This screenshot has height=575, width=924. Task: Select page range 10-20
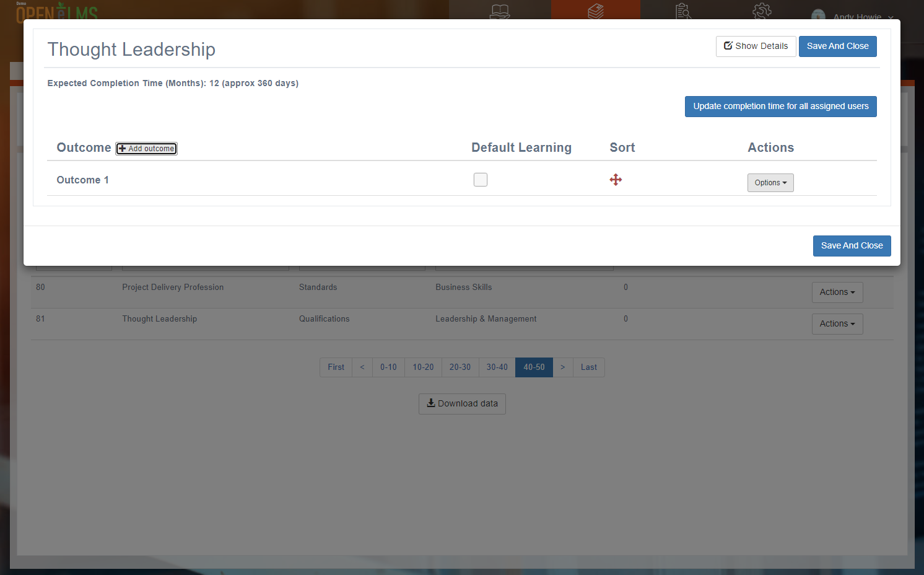pos(424,367)
